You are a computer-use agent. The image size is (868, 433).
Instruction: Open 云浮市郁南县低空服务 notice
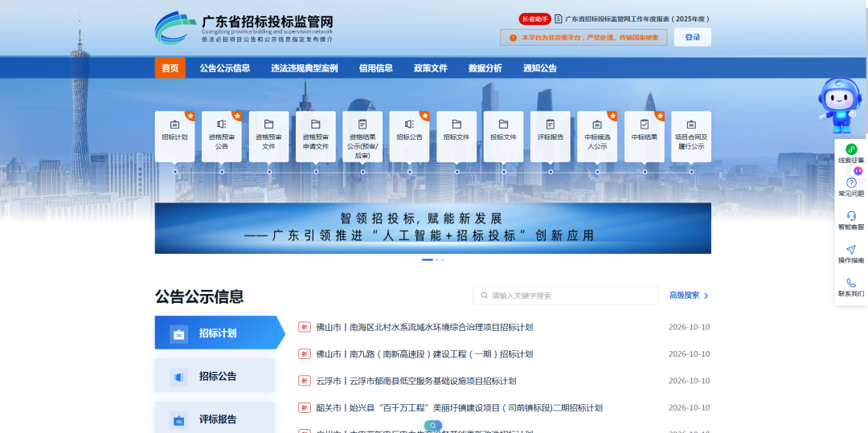point(416,381)
